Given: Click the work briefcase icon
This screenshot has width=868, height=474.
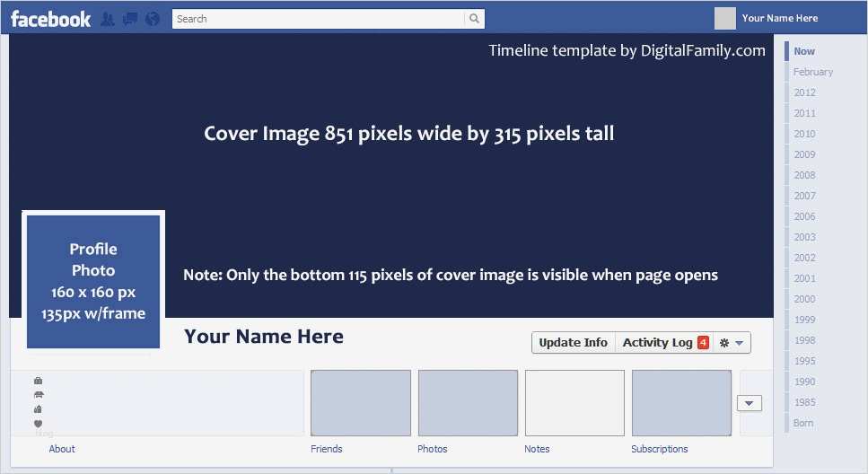Looking at the screenshot, I should [x=39, y=381].
